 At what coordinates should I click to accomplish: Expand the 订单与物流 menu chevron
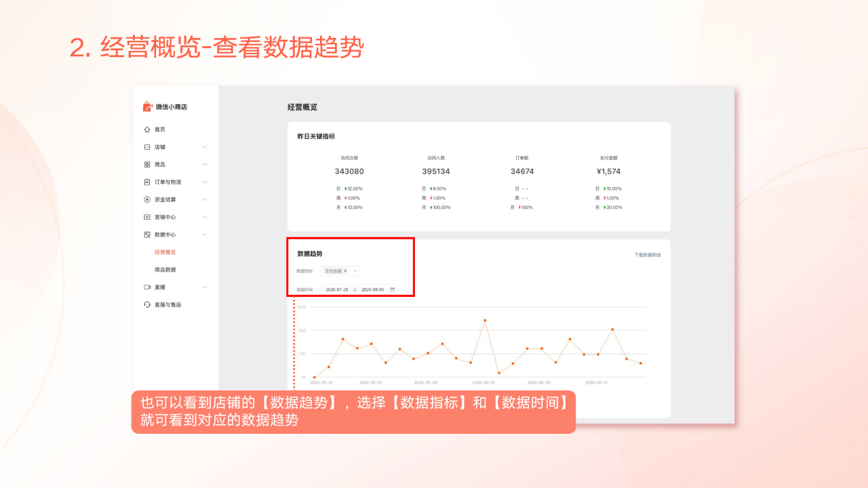coord(205,182)
